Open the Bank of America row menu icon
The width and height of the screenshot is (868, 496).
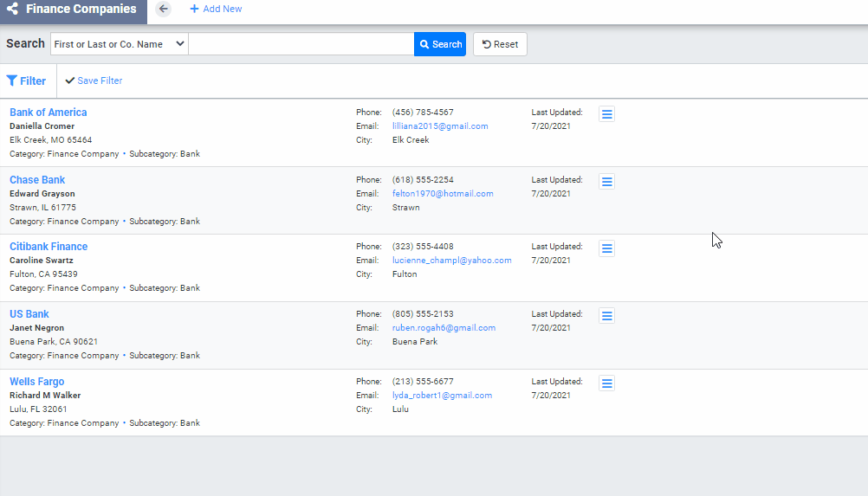point(606,114)
